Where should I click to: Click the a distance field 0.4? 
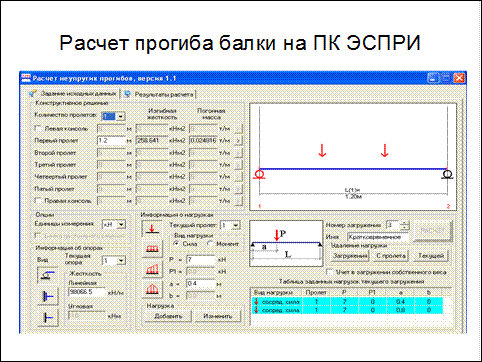click(201, 284)
